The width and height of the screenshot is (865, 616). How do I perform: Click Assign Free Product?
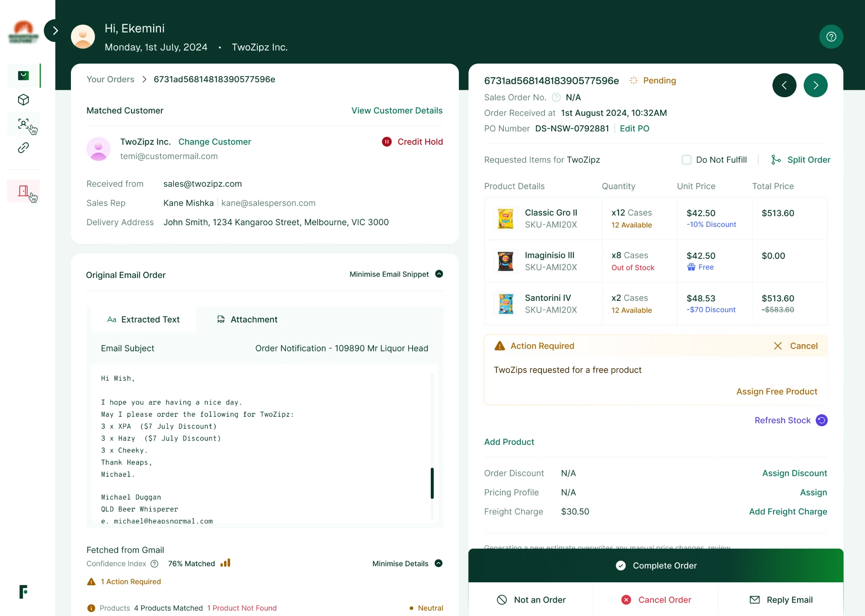pyautogui.click(x=777, y=392)
